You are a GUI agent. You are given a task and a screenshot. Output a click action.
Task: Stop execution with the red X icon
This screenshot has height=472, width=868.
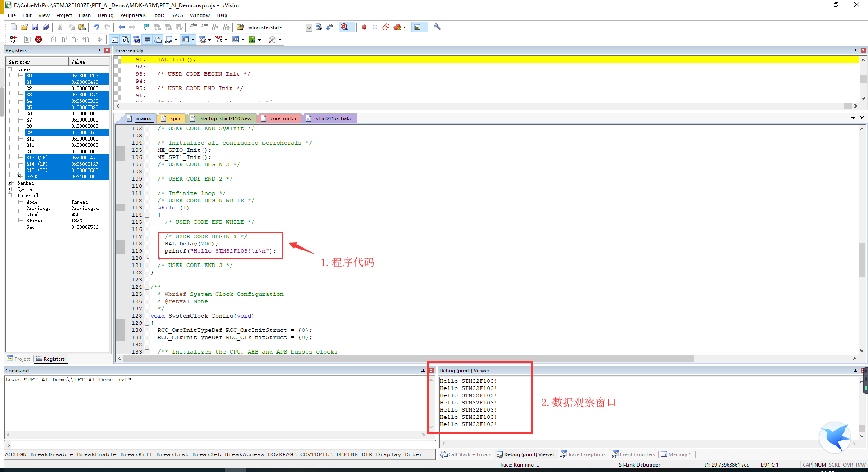point(39,40)
